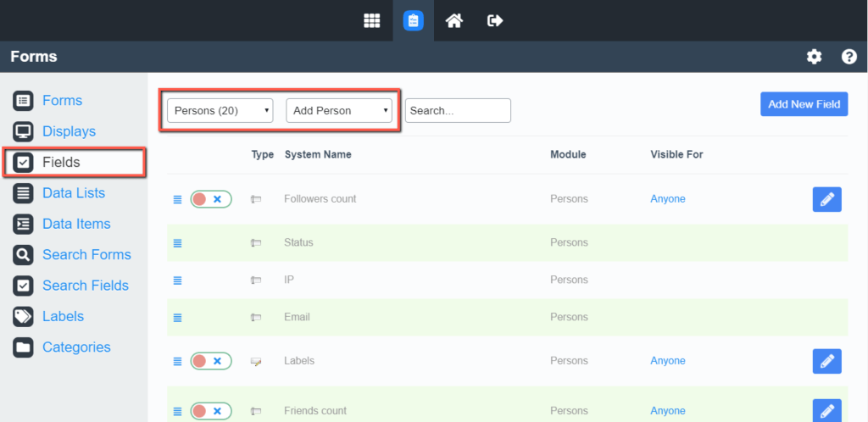Edit the Labels field with pencil button

(x=827, y=361)
